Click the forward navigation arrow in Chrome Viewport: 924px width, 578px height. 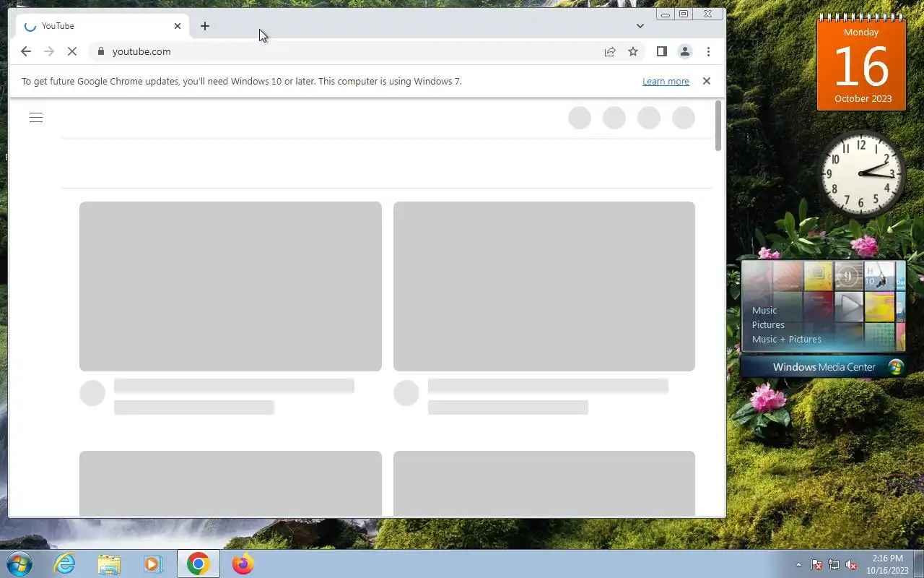[49, 51]
